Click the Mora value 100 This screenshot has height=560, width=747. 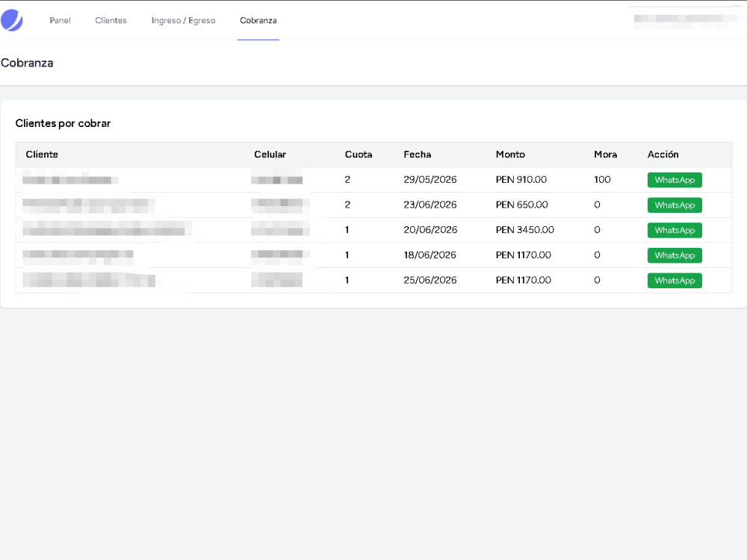tap(602, 179)
